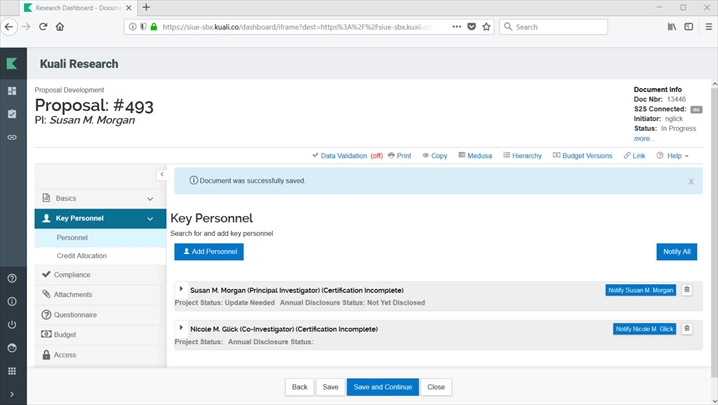The image size is (718, 405).
Task: Click the Print toolbar item
Action: pos(399,156)
